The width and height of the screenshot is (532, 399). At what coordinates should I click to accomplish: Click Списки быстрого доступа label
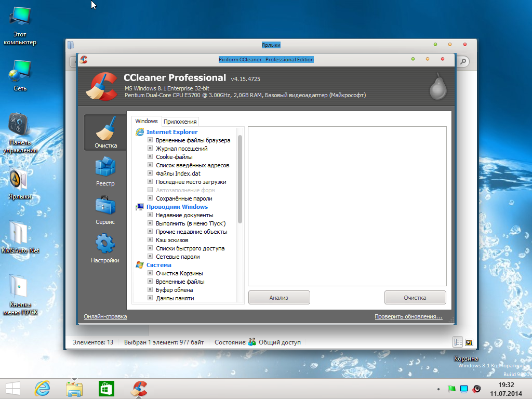190,248
